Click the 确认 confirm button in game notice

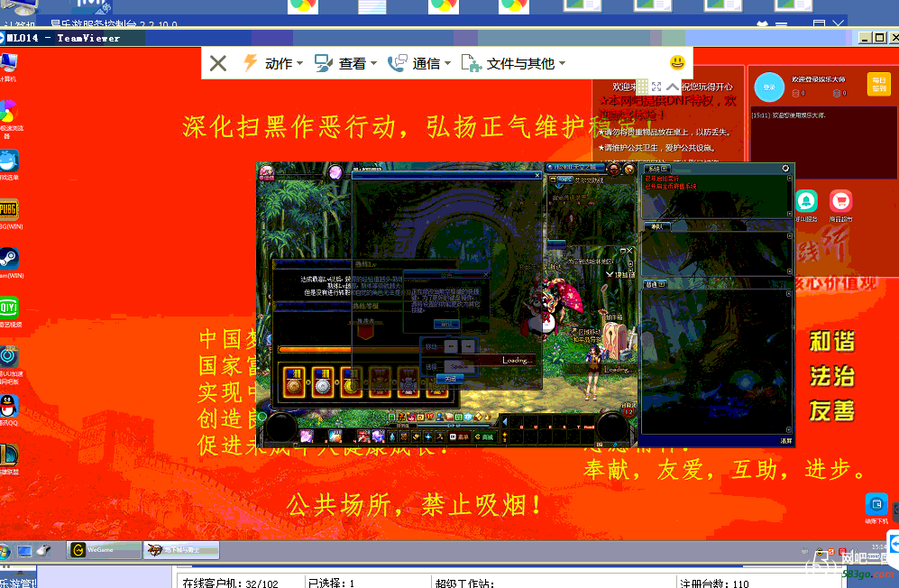tap(446, 324)
